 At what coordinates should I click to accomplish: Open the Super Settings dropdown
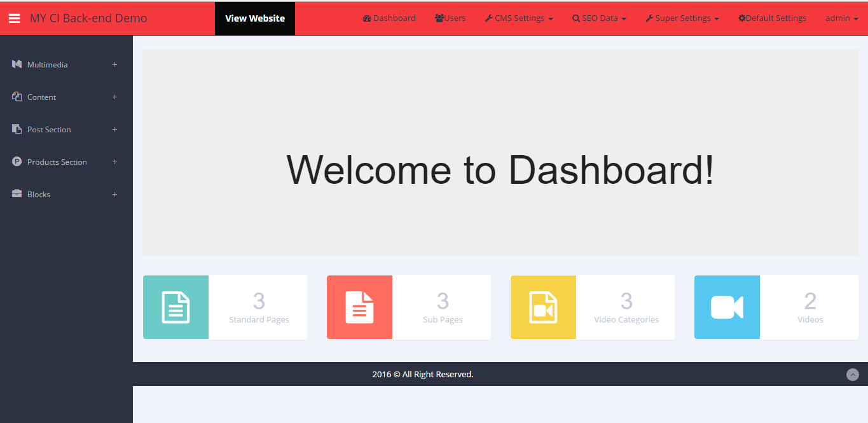[682, 18]
